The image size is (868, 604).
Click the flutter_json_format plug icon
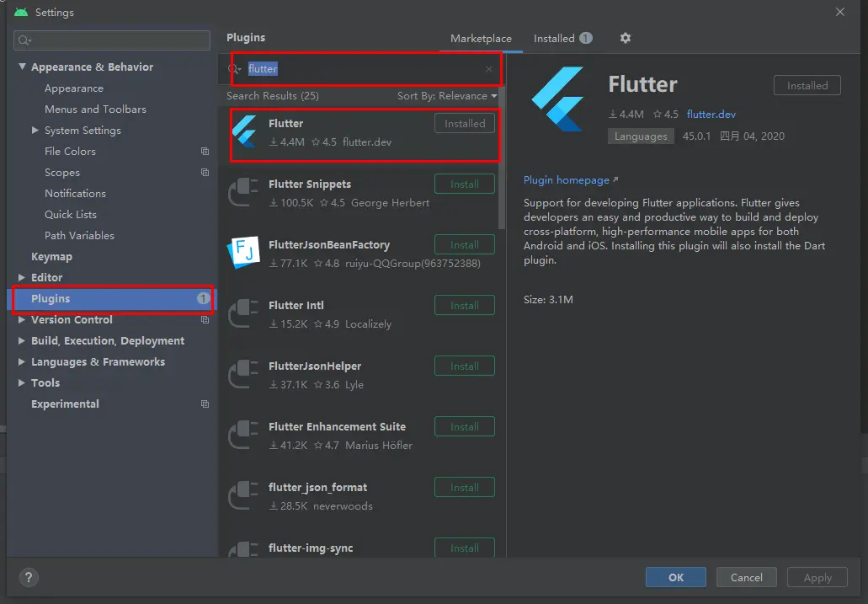pyautogui.click(x=243, y=495)
